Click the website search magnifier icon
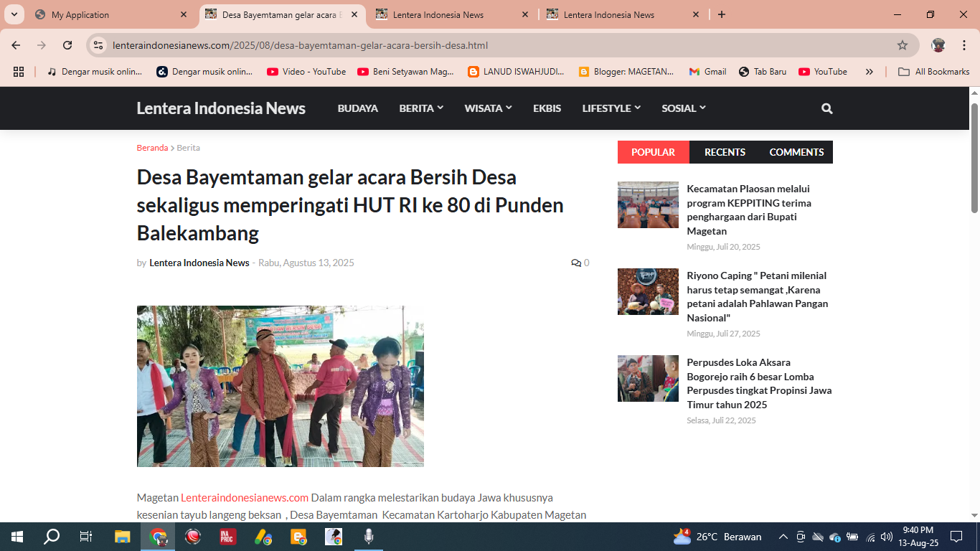The width and height of the screenshot is (980, 551). [826, 108]
